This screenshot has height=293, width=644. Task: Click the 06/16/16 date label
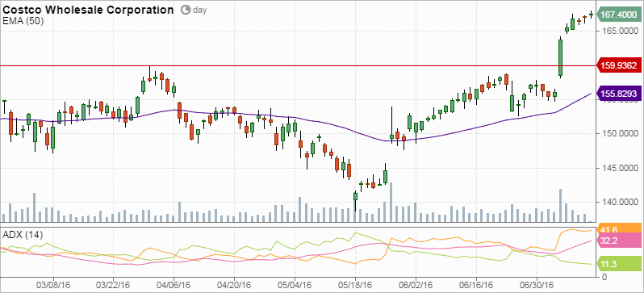click(476, 284)
